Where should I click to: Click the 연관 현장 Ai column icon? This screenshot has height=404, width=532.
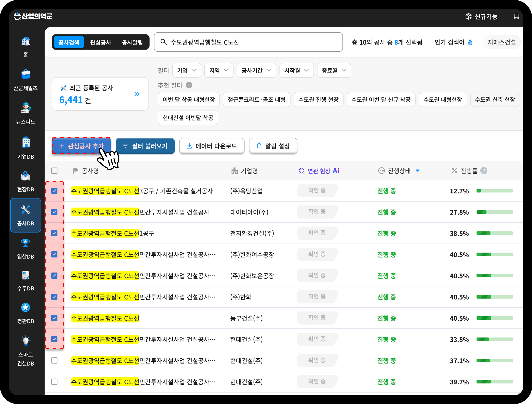[301, 171]
